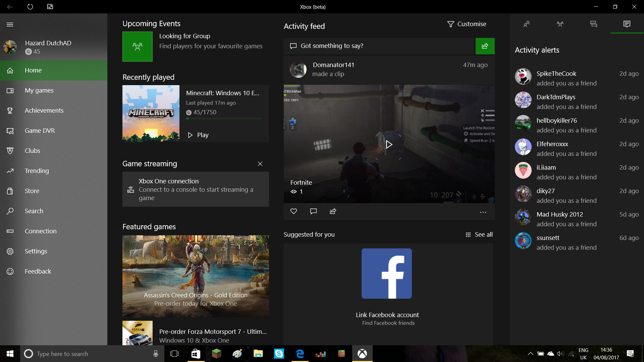Viewport: 644px width, 362px height.
Task: Play Minecraft Windows 10 Edition
Action: pyautogui.click(x=198, y=135)
